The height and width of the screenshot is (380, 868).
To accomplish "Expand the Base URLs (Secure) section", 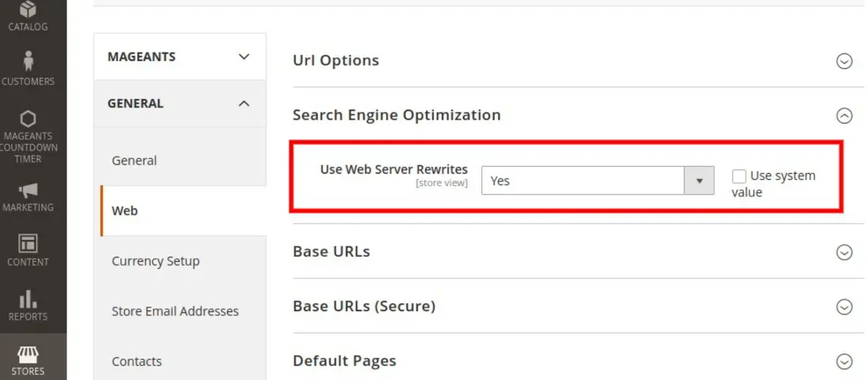I will [844, 307].
